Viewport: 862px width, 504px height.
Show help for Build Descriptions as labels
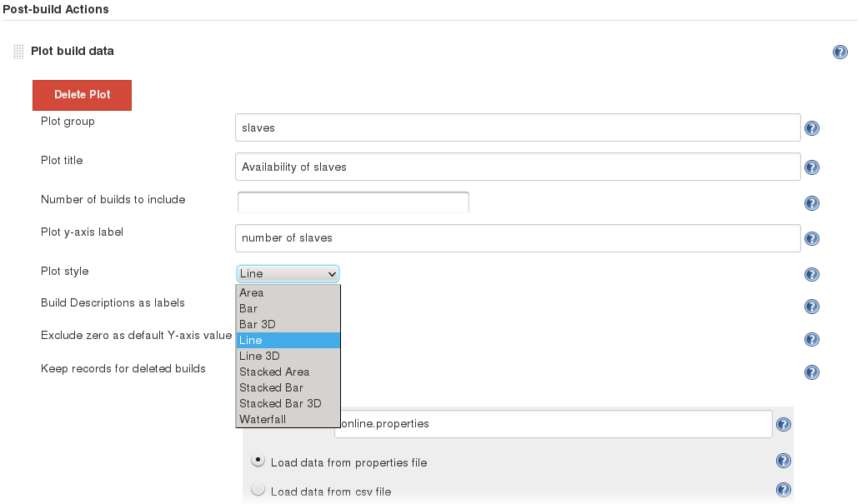(812, 307)
